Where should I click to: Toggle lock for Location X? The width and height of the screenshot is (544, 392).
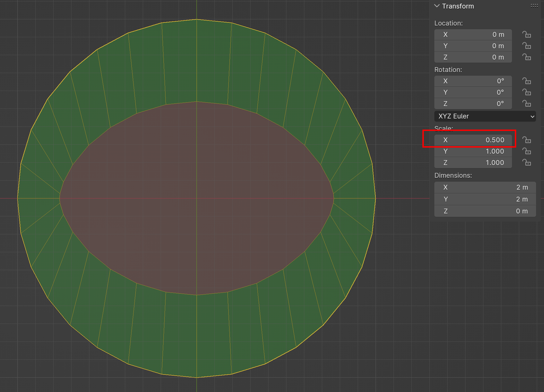click(527, 34)
